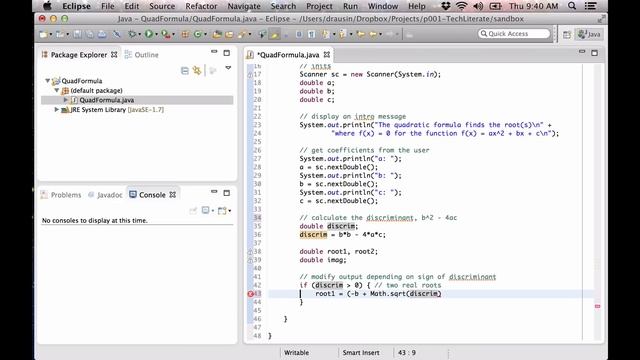Image resolution: width=640 pixels, height=360 pixels.
Task: Click the Save toolbar icon
Action: click(x=77, y=34)
